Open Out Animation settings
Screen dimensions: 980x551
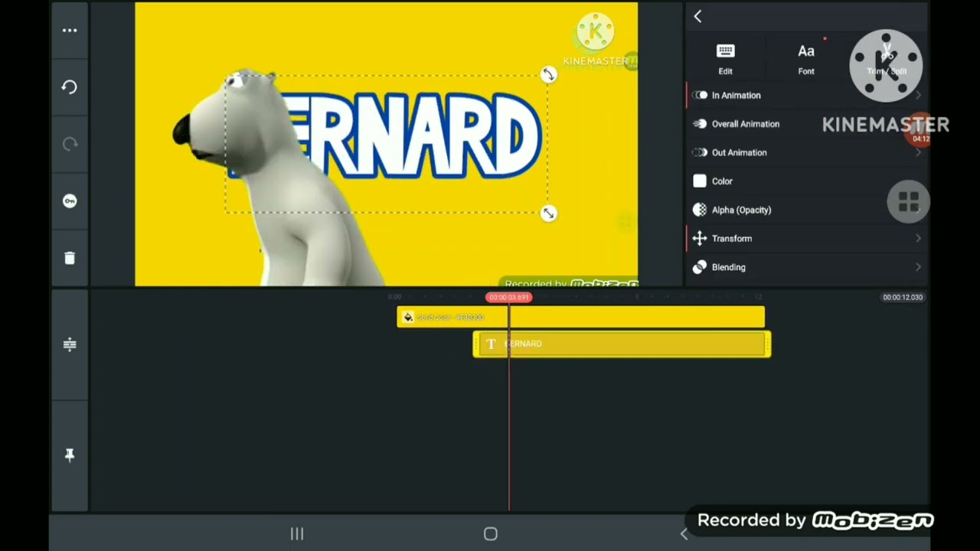point(806,152)
